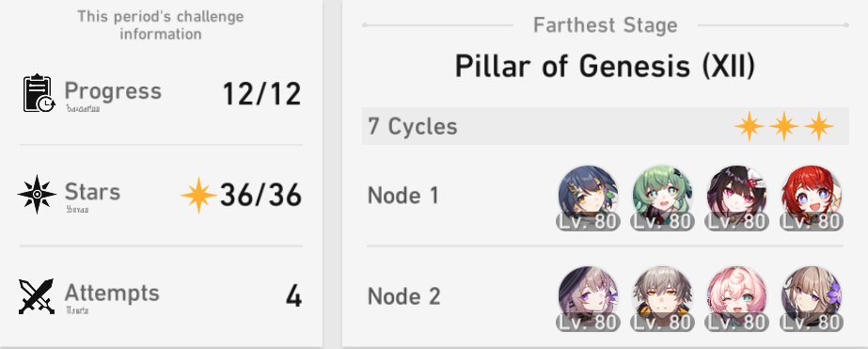Select the pink-haired character in Node 2
This screenshot has width=868, height=349.
(x=736, y=298)
